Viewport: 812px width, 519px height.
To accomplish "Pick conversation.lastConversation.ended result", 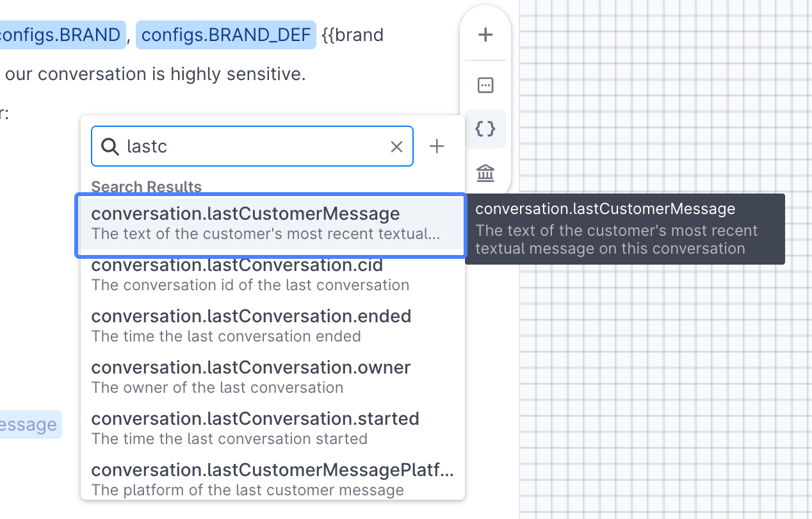I will click(x=272, y=325).
